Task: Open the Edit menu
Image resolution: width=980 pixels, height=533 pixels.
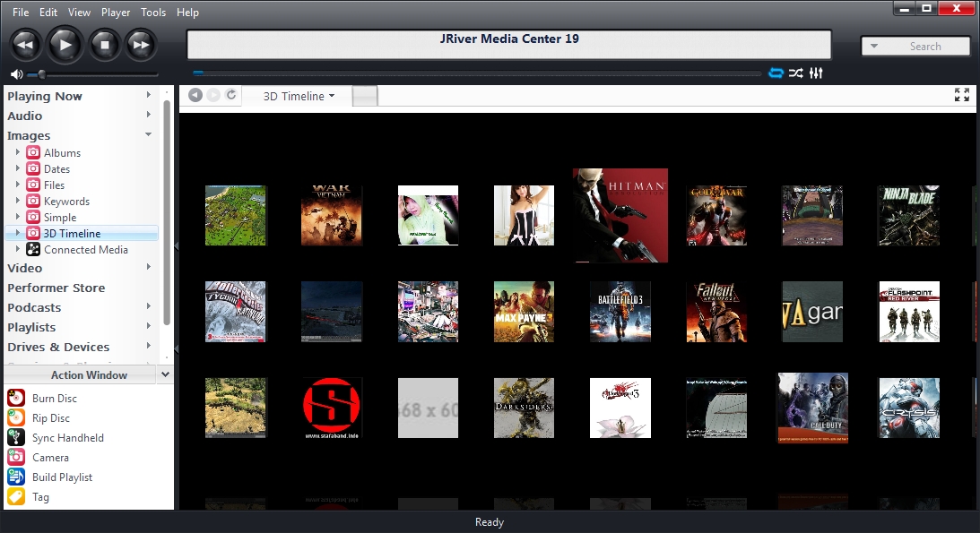Action: (48, 12)
